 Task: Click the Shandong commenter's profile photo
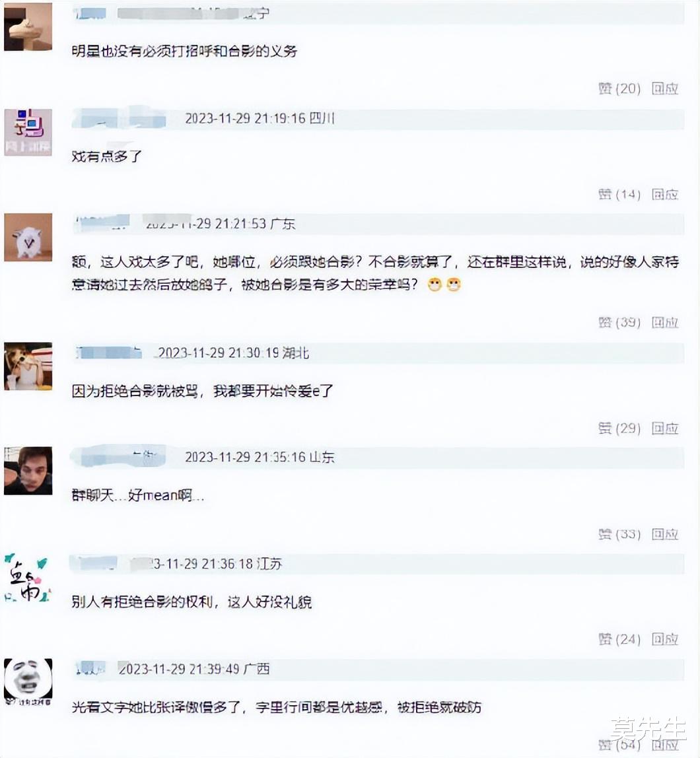coord(28,471)
